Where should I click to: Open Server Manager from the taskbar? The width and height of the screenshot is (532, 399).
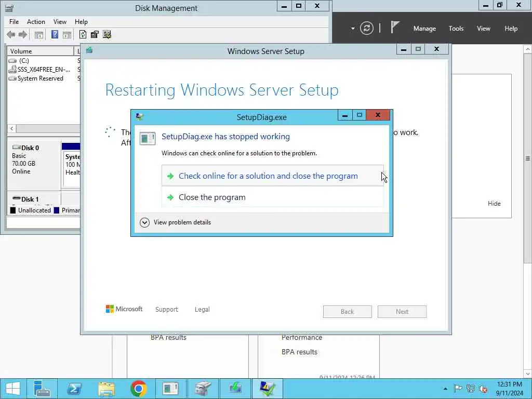[x=42, y=389]
